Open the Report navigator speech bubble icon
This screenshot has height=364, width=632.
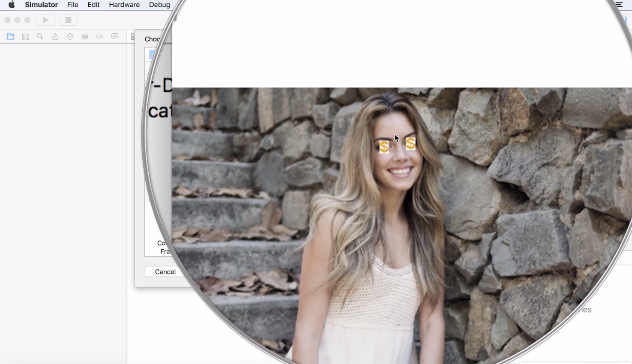point(115,37)
